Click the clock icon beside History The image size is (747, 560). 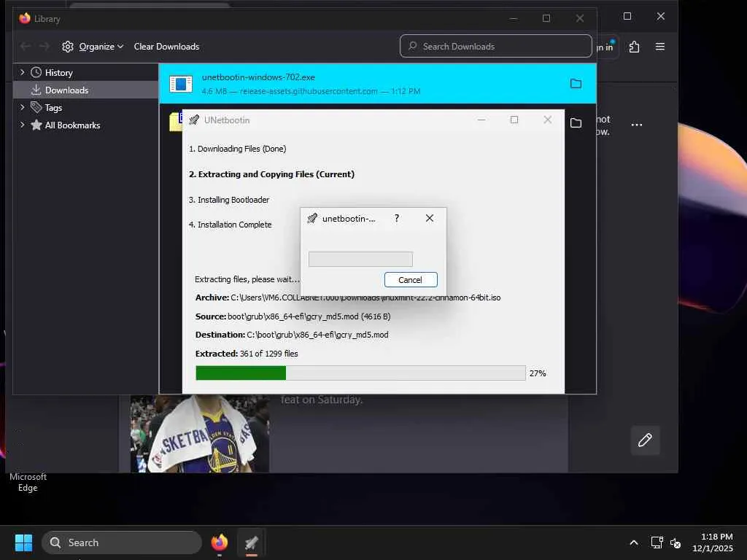[36, 72]
